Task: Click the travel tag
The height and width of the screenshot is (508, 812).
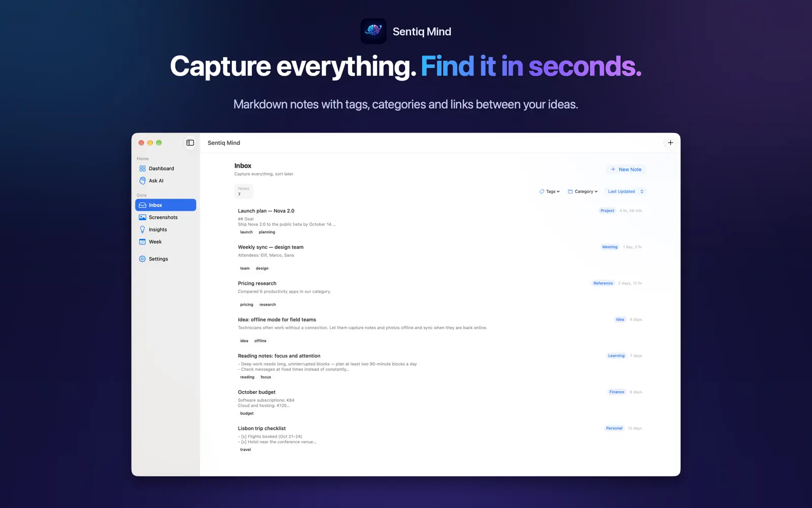Action: pos(246,450)
